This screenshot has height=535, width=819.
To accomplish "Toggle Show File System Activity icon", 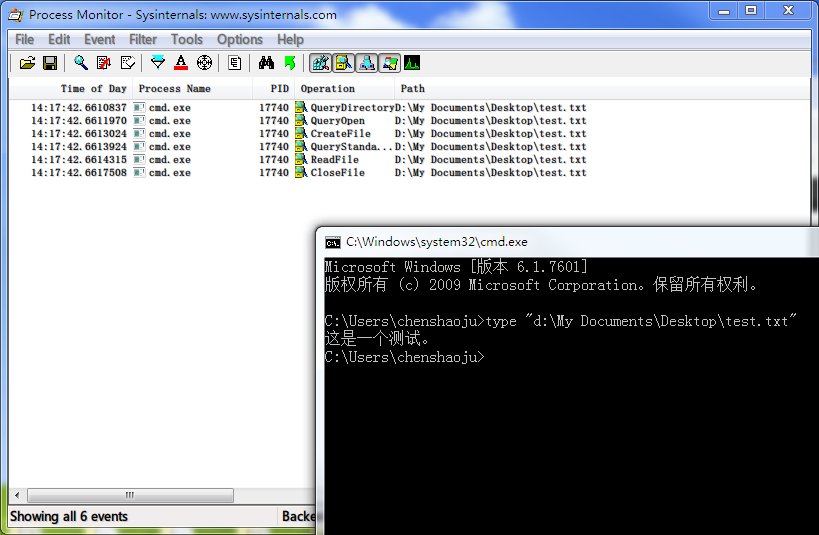I will (x=344, y=63).
